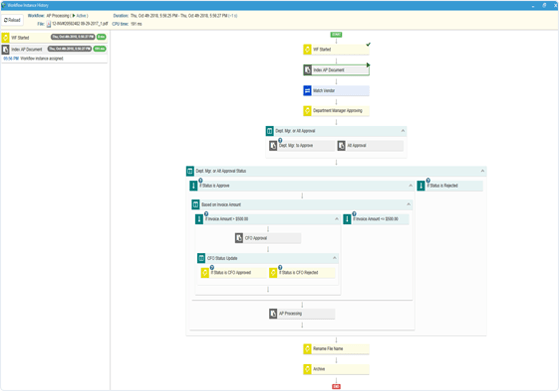
Task: Click Index AP Document icon in history list
Action: 5,49
